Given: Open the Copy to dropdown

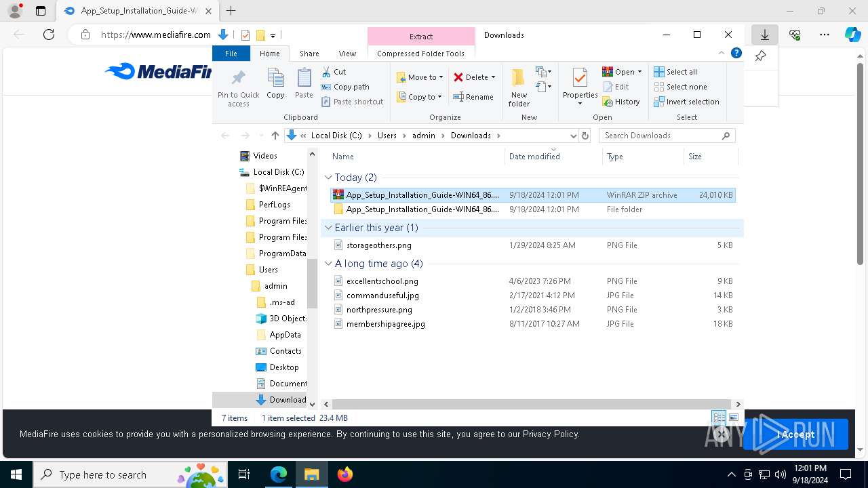Looking at the screenshot, I should point(420,97).
